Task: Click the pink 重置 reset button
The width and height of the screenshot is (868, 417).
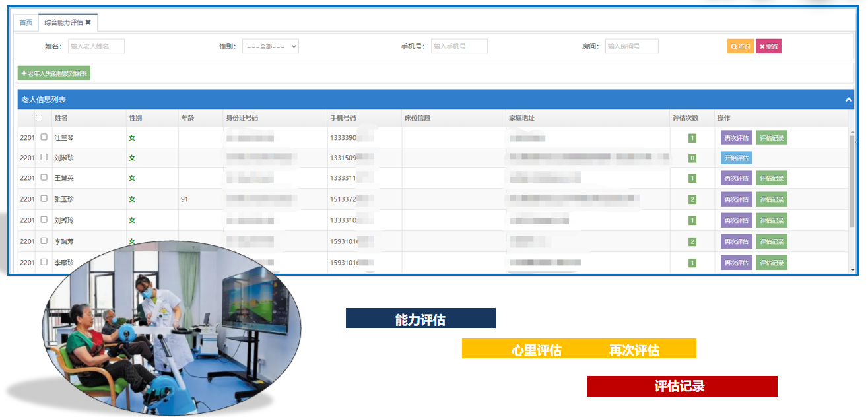Action: click(768, 46)
